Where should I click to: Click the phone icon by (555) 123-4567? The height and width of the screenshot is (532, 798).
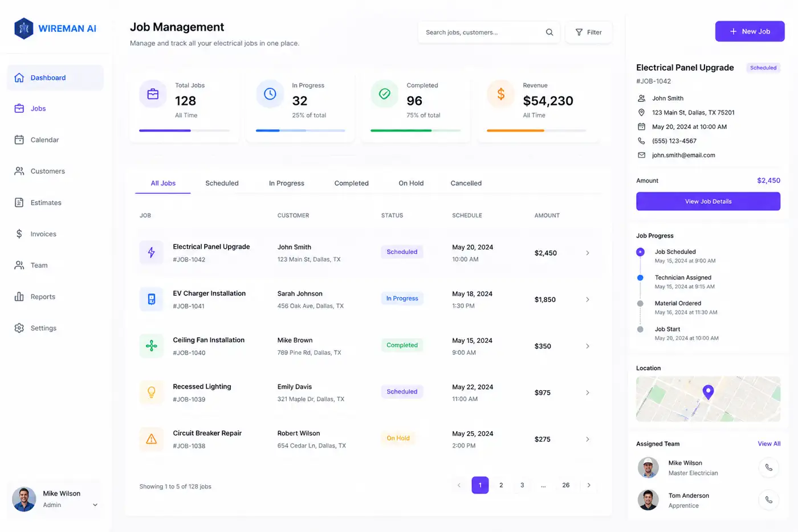tap(641, 141)
